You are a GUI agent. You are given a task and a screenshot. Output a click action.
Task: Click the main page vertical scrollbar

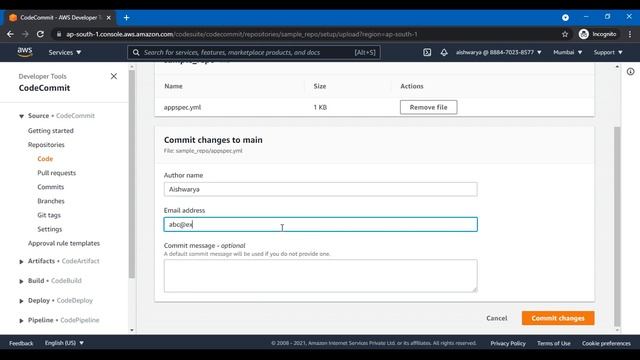pos(617,226)
